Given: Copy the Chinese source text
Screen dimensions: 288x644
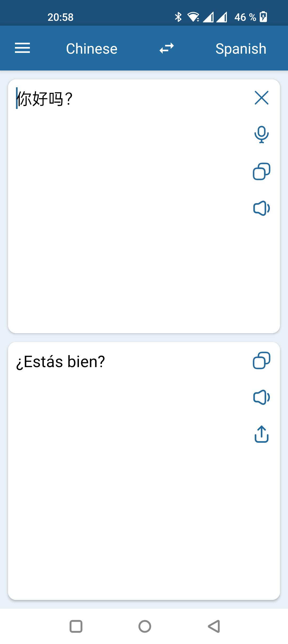Looking at the screenshot, I should click(x=261, y=171).
